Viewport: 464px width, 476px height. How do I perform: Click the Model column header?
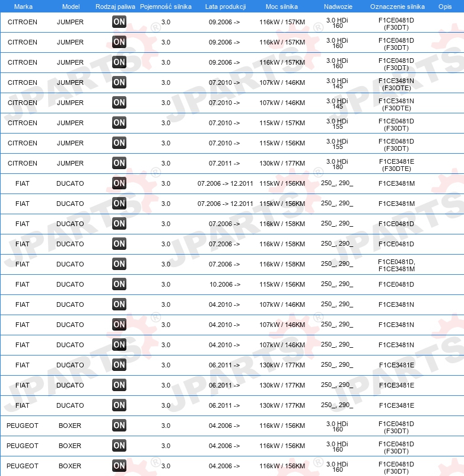click(71, 7)
